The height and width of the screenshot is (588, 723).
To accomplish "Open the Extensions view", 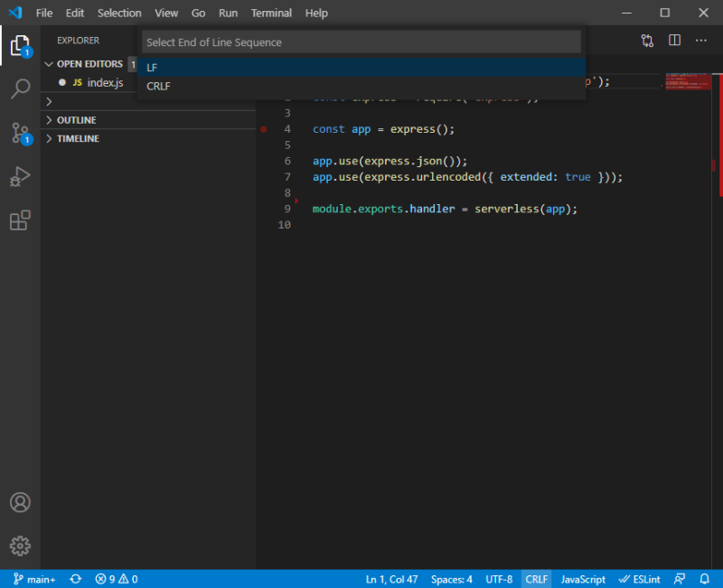I will (20, 220).
